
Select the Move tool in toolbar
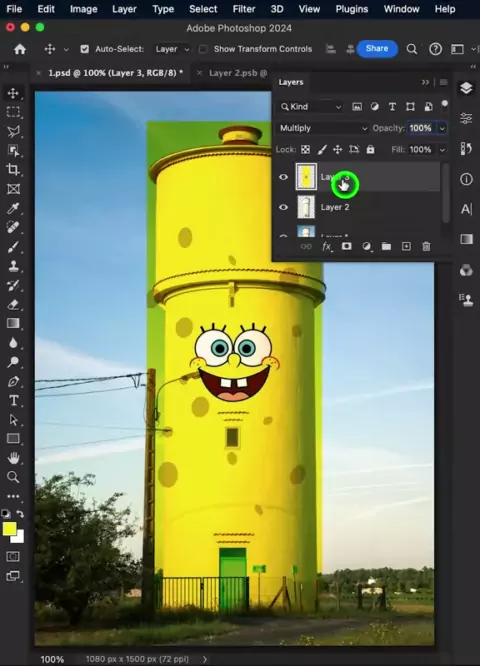pos(13,93)
